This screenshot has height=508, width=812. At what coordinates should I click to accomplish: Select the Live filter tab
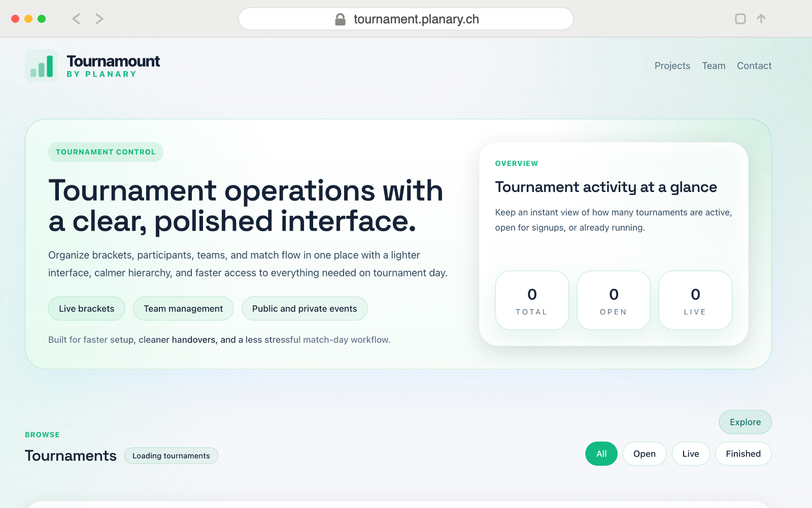tap(691, 454)
